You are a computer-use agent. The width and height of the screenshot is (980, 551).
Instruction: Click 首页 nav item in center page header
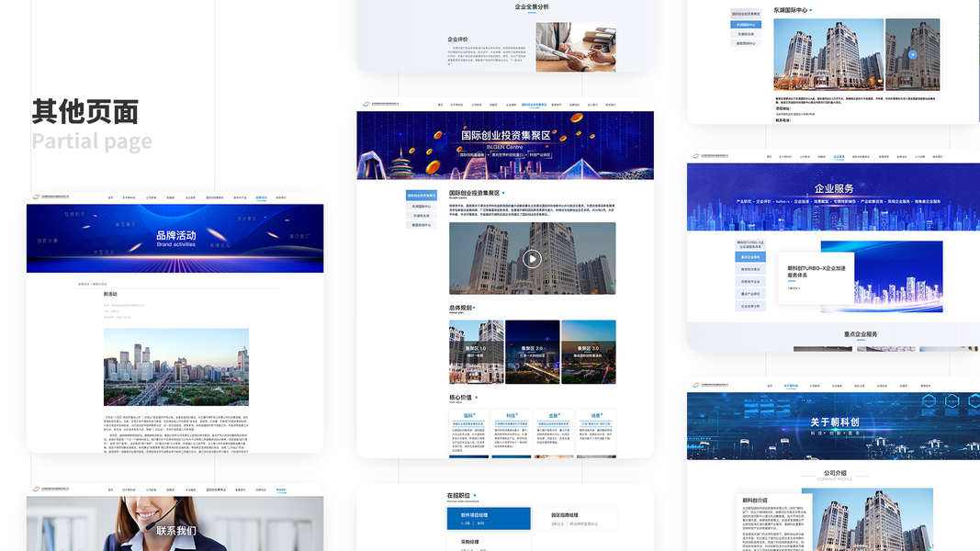(x=440, y=105)
